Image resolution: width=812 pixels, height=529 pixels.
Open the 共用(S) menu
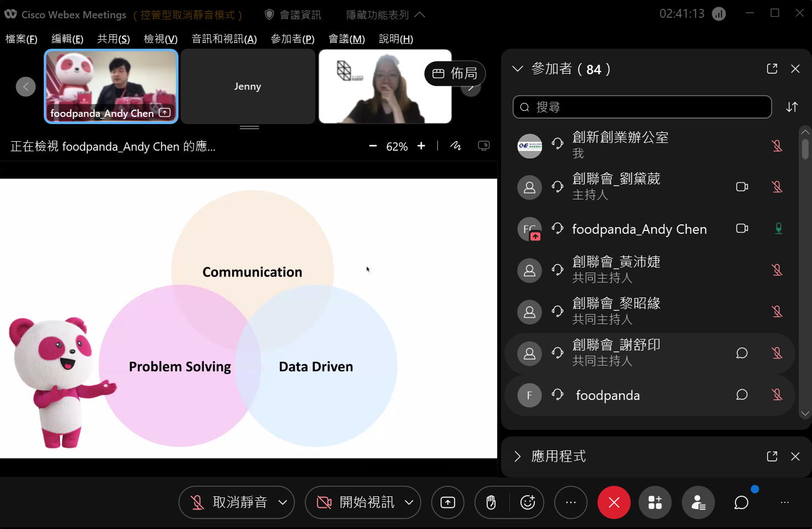click(114, 39)
